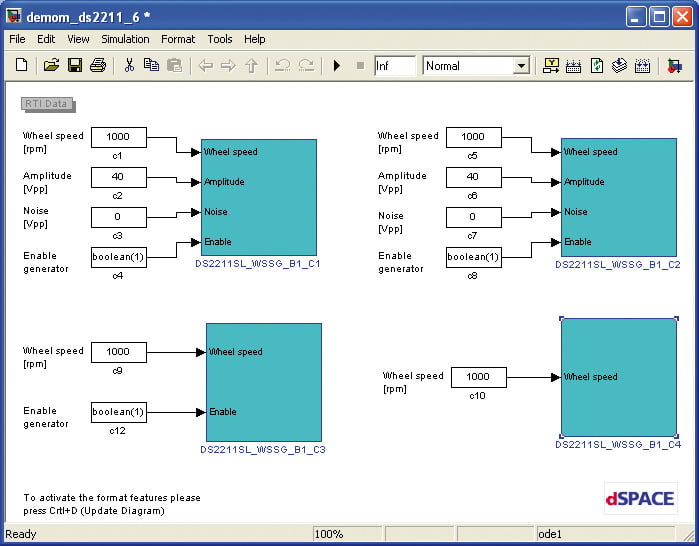Click the second build icon after Normal dropdown
699x546 pixels.
pyautogui.click(x=573, y=66)
